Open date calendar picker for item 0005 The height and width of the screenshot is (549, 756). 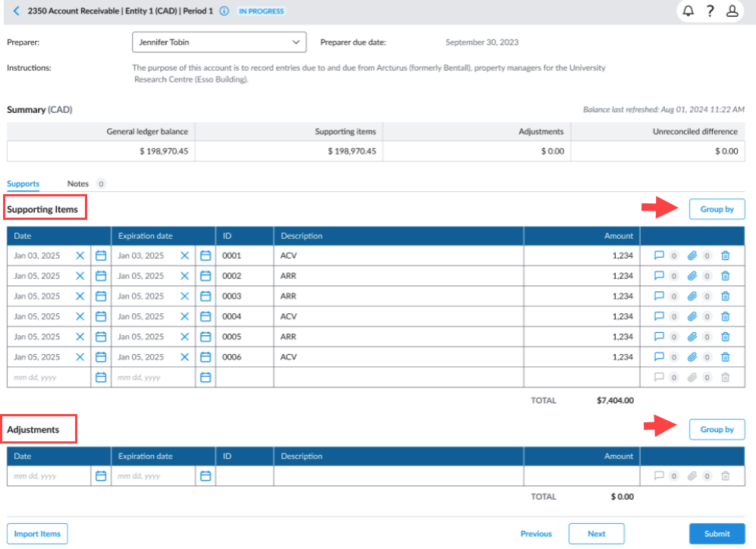[101, 337]
